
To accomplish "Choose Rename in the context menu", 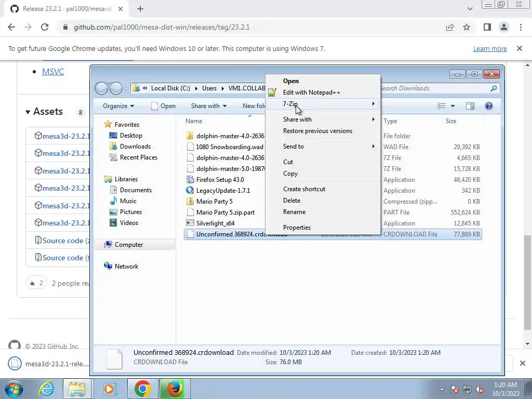I will click(x=323, y=212).
